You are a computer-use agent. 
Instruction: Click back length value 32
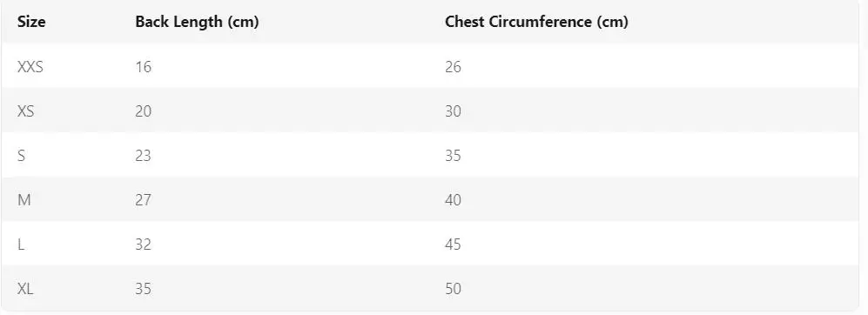(x=144, y=245)
